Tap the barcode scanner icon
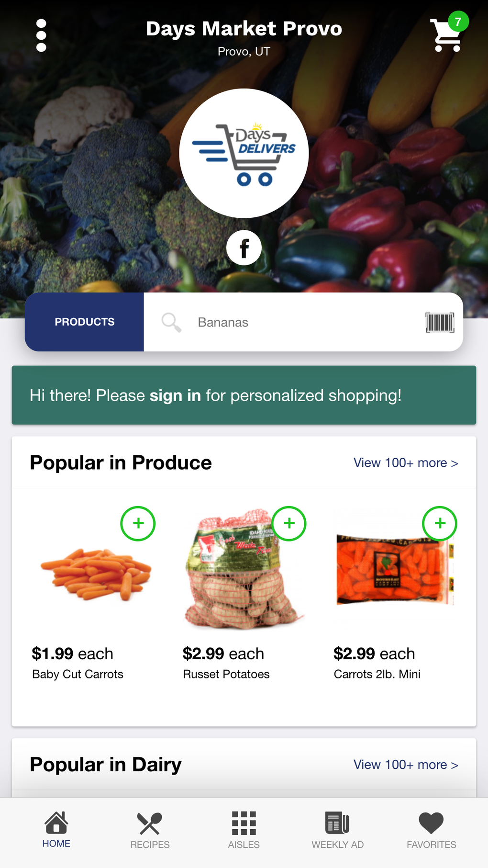The image size is (488, 868). (440, 322)
